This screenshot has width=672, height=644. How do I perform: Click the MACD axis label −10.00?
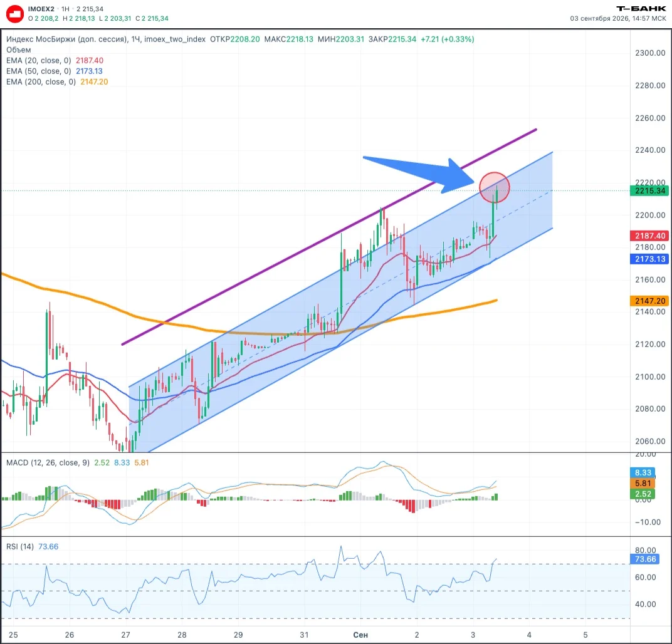(x=646, y=522)
